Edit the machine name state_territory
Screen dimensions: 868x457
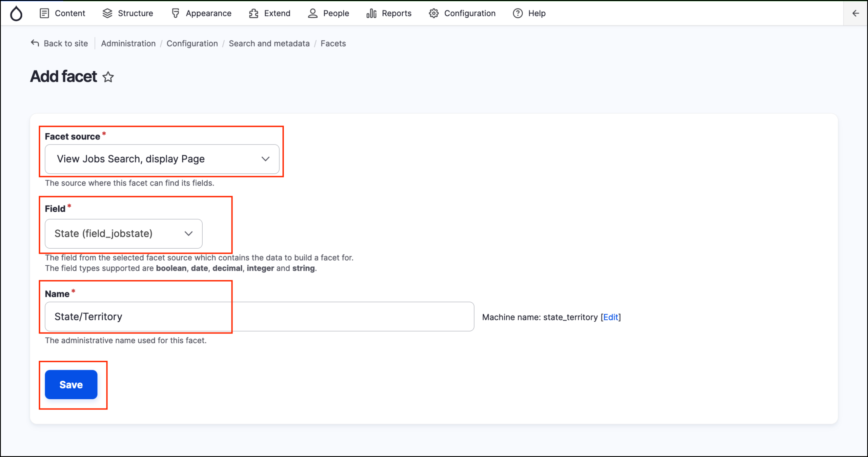pos(610,317)
